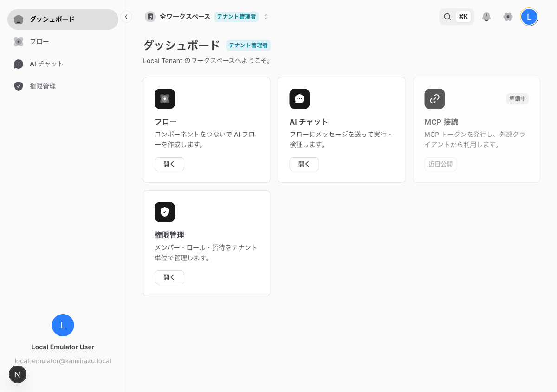
Task: Open the 全ワークスペース workspace switcher
Action: pyautogui.click(x=207, y=17)
